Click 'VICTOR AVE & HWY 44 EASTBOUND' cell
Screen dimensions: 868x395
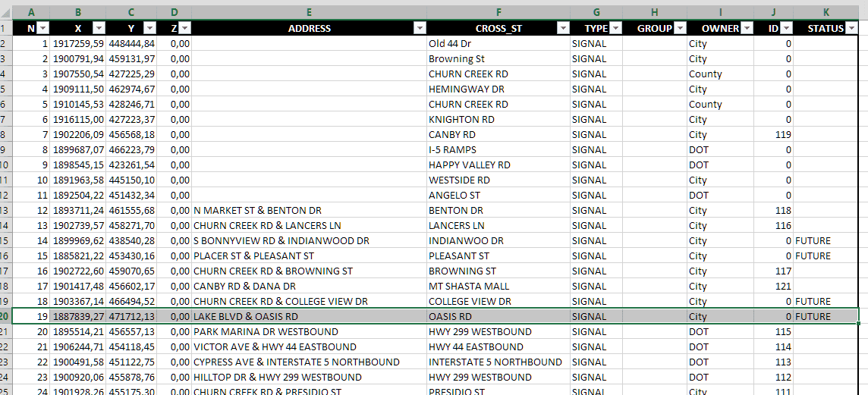309,347
